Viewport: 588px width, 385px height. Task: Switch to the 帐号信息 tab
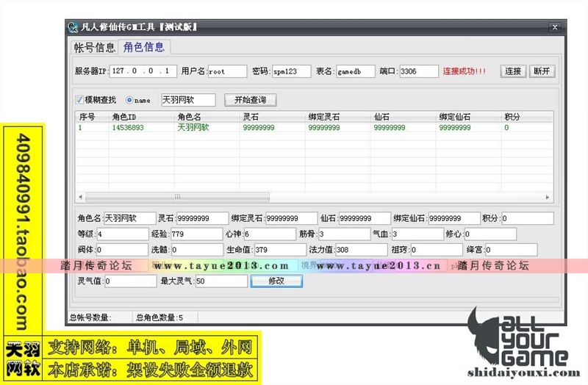coord(94,48)
